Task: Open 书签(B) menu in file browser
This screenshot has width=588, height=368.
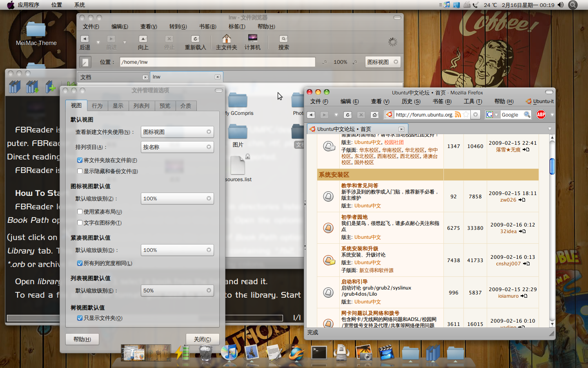Action: coord(207,27)
